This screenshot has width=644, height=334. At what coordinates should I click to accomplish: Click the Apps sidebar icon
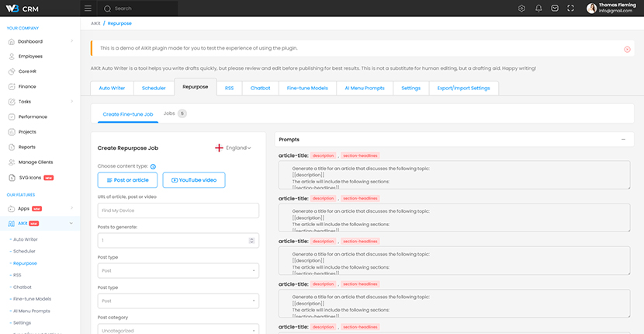(x=12, y=208)
